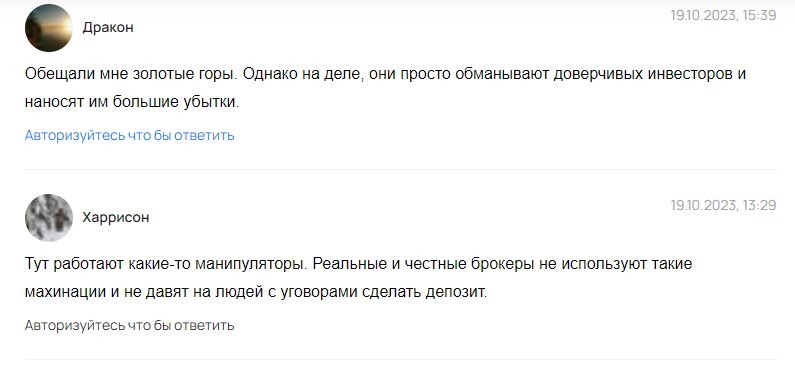Select the timestamp 19.10.2023, 15:39
Viewport: 795px width, 366px height.
pos(723,15)
